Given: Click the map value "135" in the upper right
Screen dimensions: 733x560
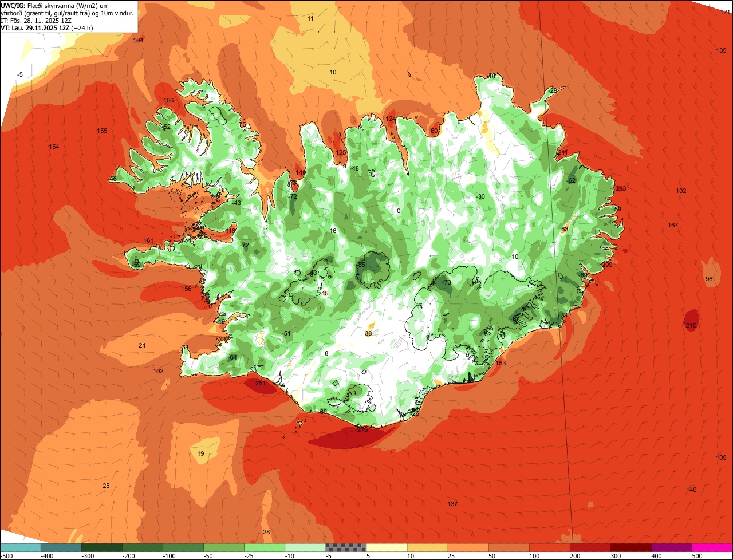Looking at the screenshot, I should 721,51.
